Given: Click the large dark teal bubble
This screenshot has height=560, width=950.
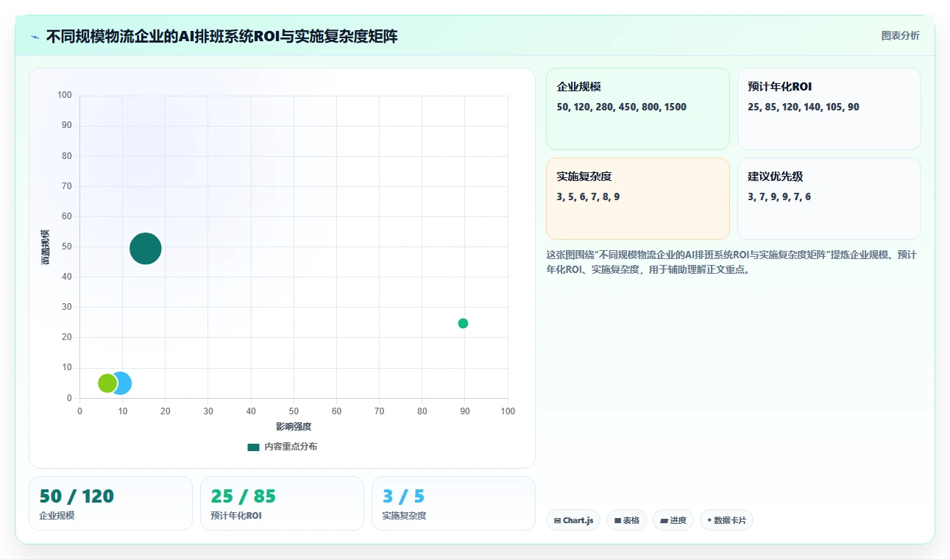Looking at the screenshot, I should tap(146, 249).
